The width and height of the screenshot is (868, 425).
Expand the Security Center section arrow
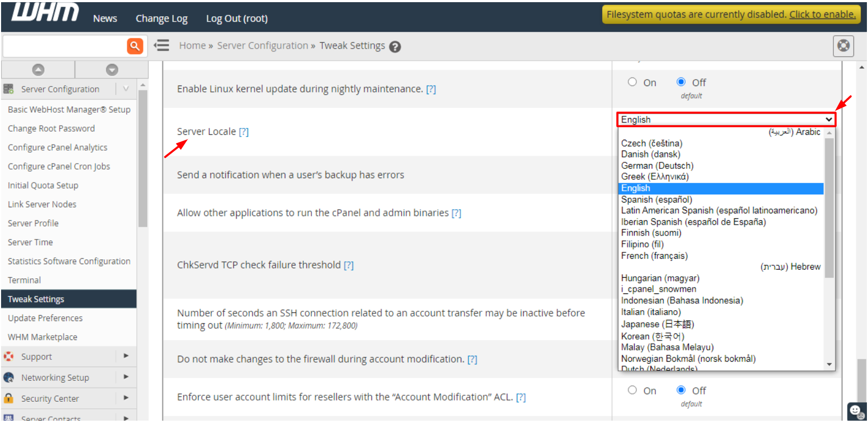(126, 398)
